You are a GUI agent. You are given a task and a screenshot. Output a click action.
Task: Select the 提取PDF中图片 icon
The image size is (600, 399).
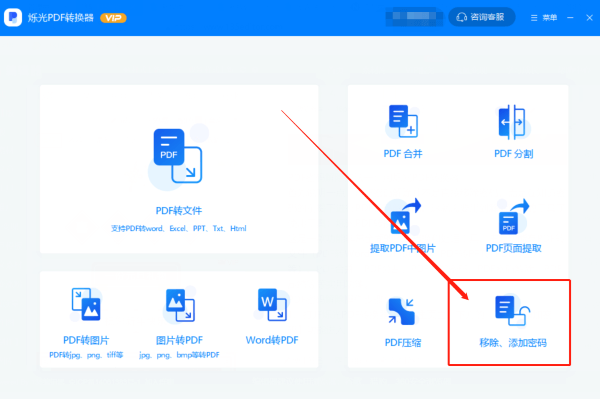pyautogui.click(x=404, y=216)
